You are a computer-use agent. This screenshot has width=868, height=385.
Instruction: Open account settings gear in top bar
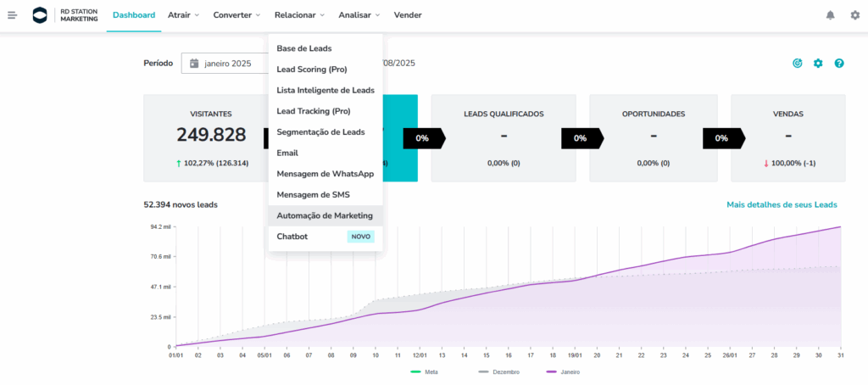(854, 15)
